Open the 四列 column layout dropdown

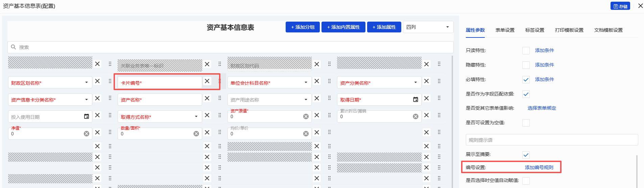[x=428, y=27]
